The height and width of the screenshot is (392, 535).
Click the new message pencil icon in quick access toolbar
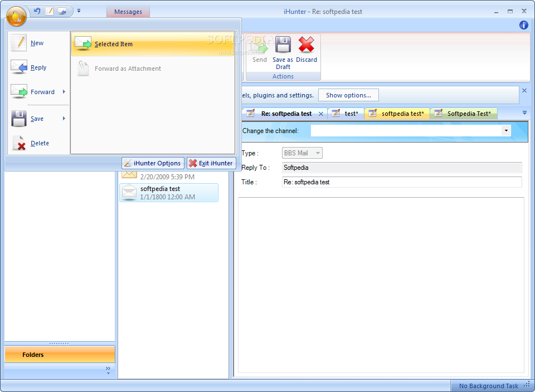pyautogui.click(x=50, y=11)
